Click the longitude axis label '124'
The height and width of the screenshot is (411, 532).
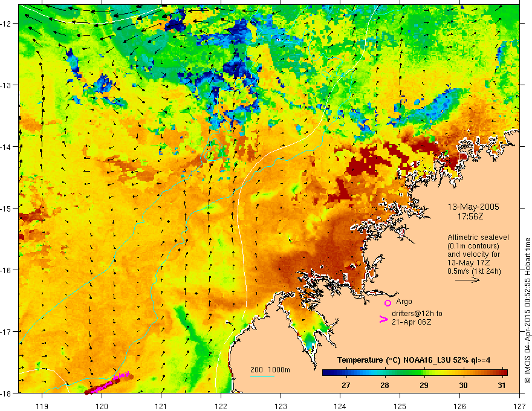(x=340, y=407)
